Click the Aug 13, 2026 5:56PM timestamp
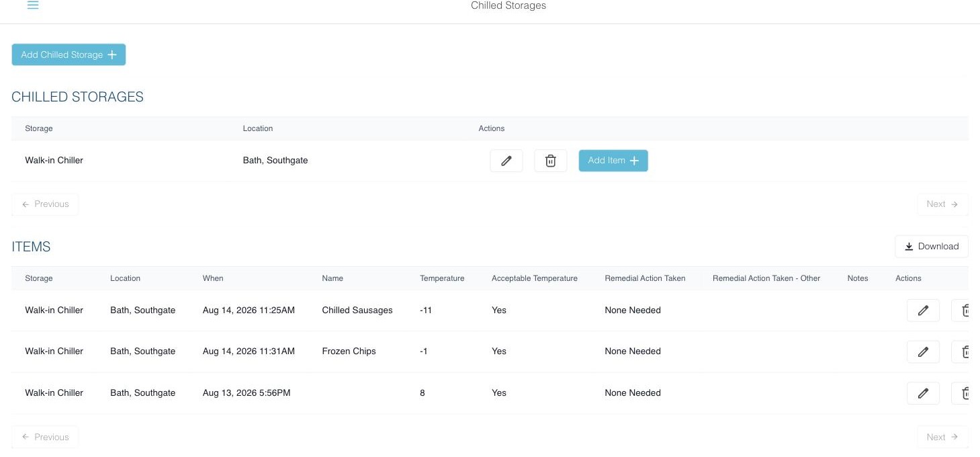This screenshot has height=457, width=980. pos(247,393)
